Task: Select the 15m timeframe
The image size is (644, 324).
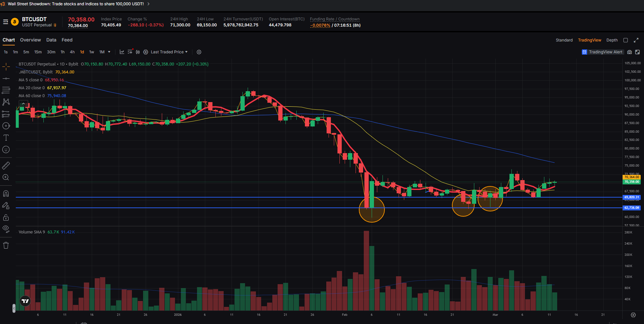Action: click(x=38, y=52)
